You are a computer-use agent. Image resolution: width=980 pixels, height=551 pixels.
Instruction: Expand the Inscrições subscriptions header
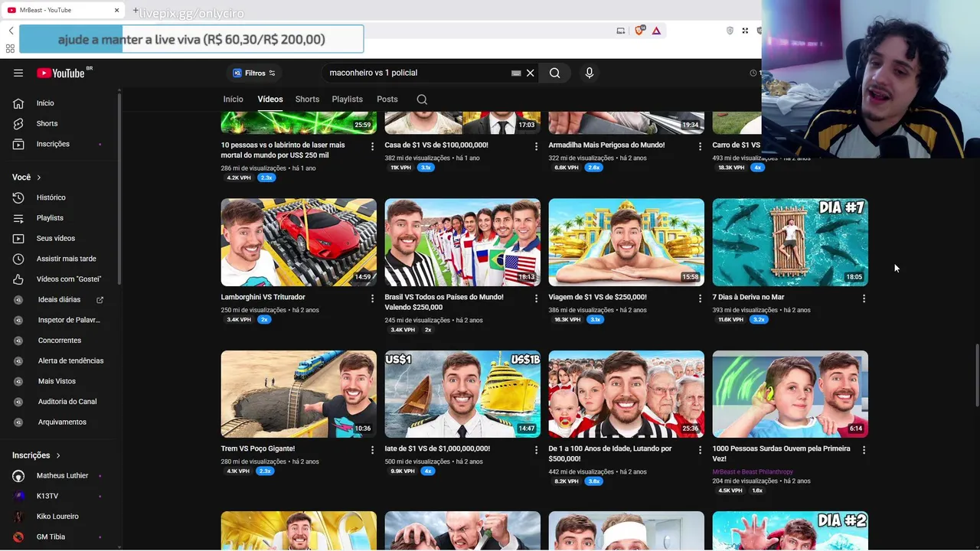[x=36, y=455]
